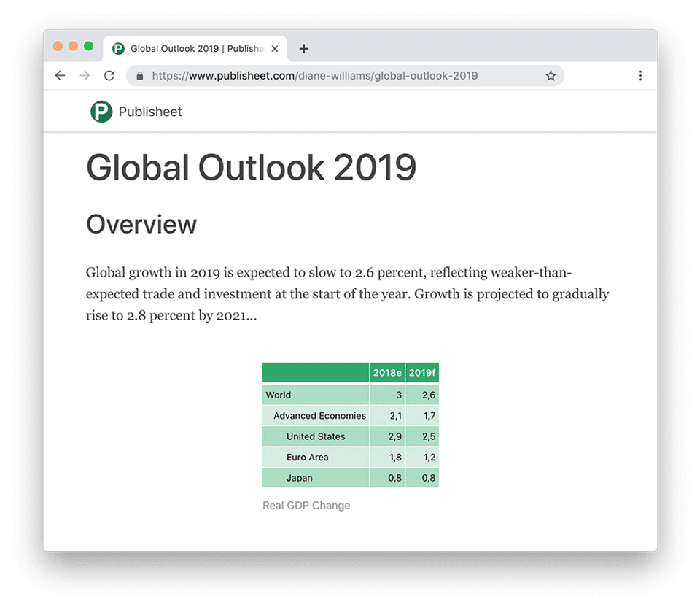Viewport: 700px width, 602px height.
Task: Click the 2019f column header
Action: (422, 373)
